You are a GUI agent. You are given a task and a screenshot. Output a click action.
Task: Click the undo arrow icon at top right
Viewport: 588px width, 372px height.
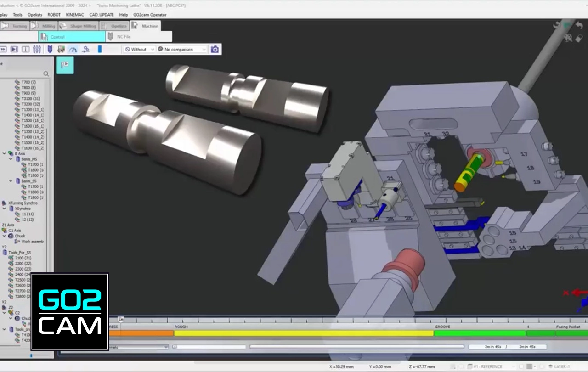pyautogui.click(x=580, y=26)
